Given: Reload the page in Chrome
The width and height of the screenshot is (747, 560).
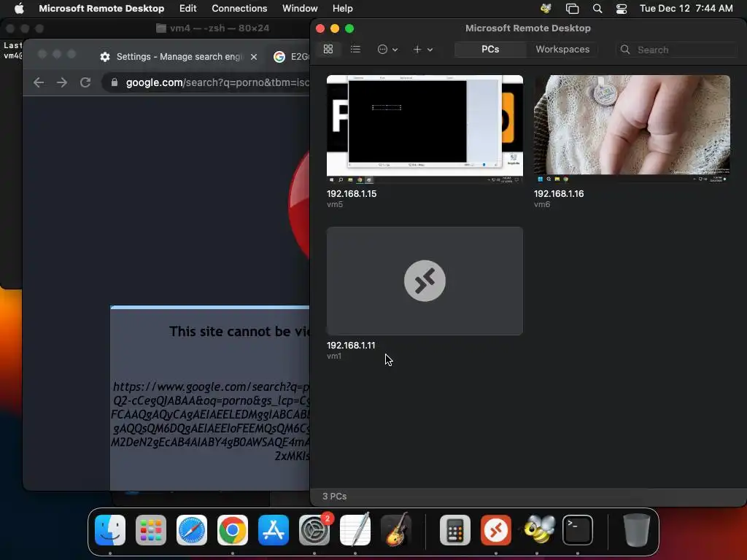Looking at the screenshot, I should click(85, 82).
